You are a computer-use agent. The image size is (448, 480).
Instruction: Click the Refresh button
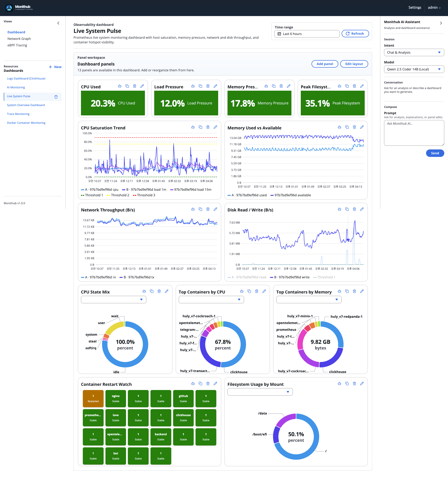coord(355,34)
